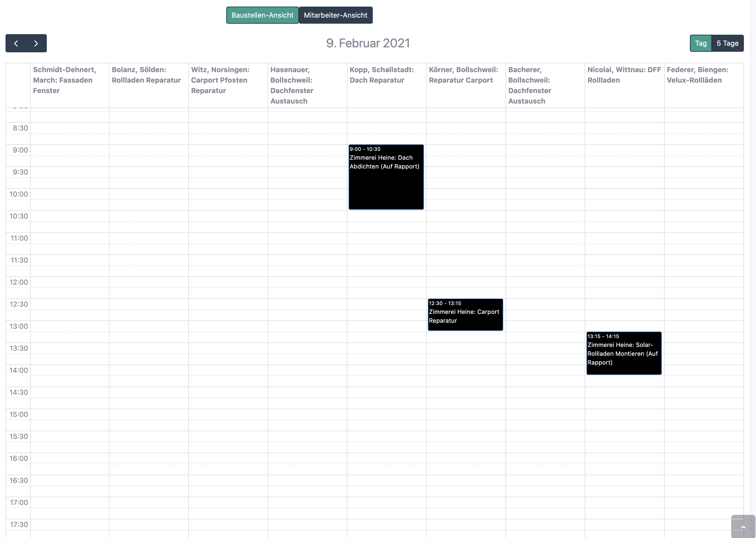This screenshot has width=756, height=538.
Task: Click the Körner, Bollschweil Reparatur Carport header
Action: (x=463, y=75)
